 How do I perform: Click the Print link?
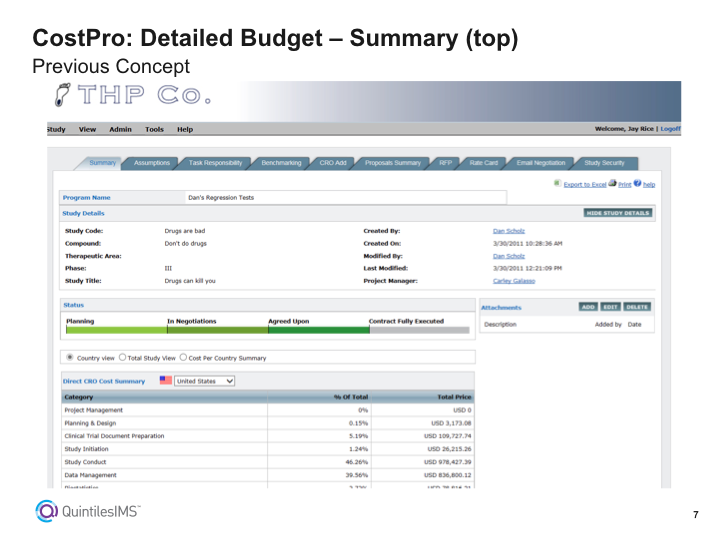click(x=624, y=185)
